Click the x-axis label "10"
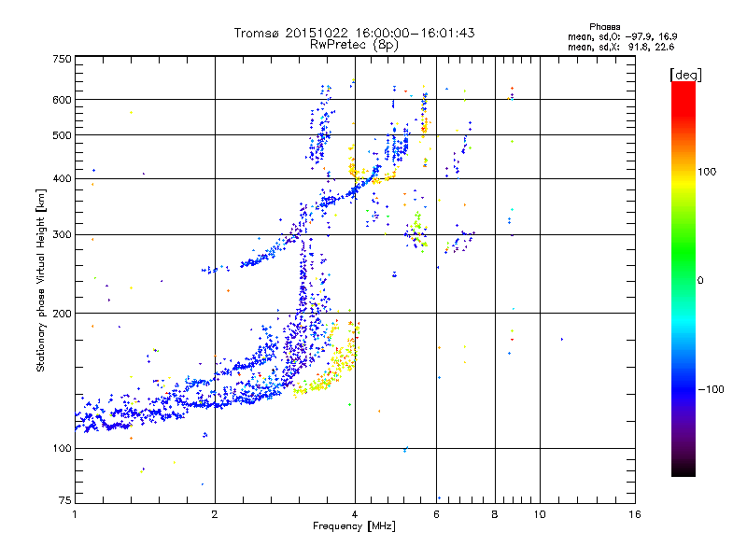 click(x=540, y=514)
